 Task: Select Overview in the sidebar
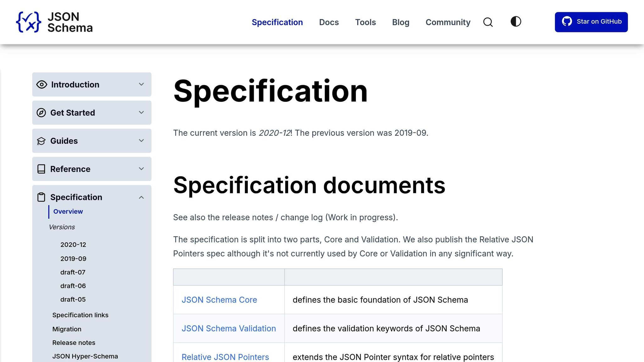tap(68, 211)
